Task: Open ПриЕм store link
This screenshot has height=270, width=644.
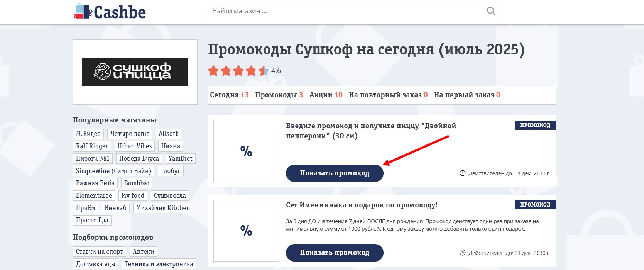Action: [x=86, y=208]
